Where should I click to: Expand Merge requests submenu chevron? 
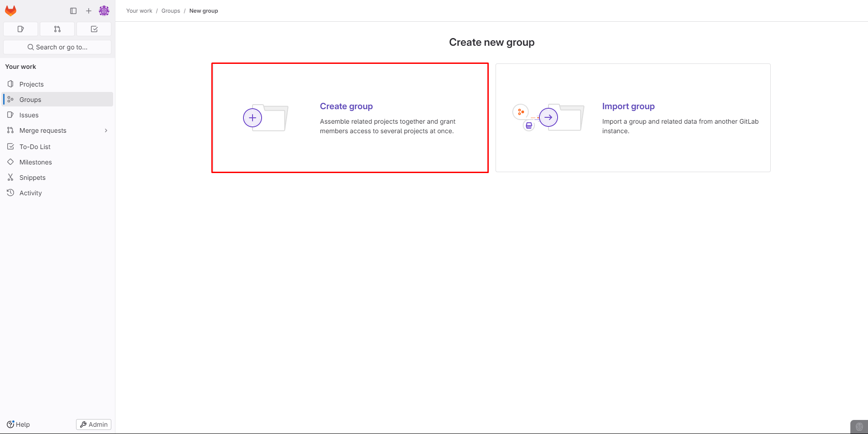tap(106, 130)
